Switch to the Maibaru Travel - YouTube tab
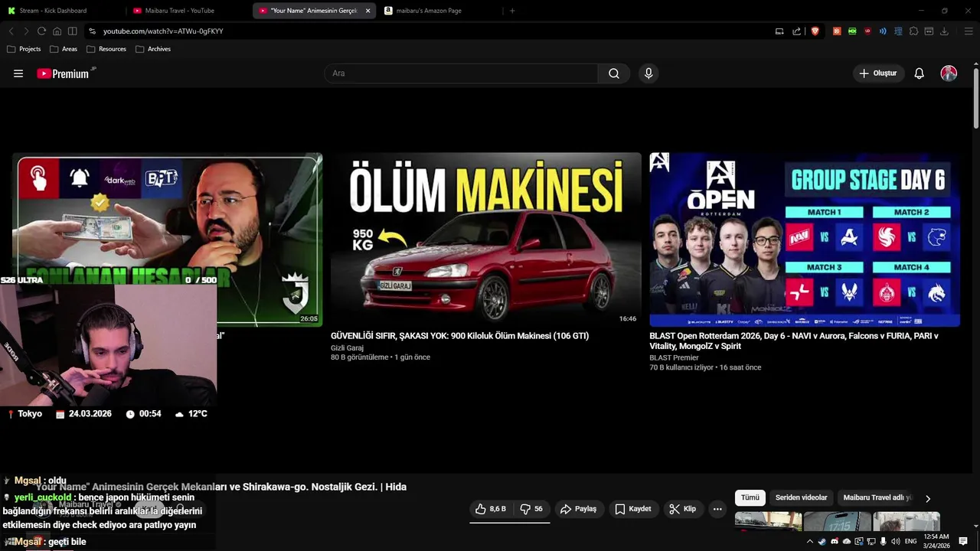This screenshot has height=551, width=980. point(189,11)
